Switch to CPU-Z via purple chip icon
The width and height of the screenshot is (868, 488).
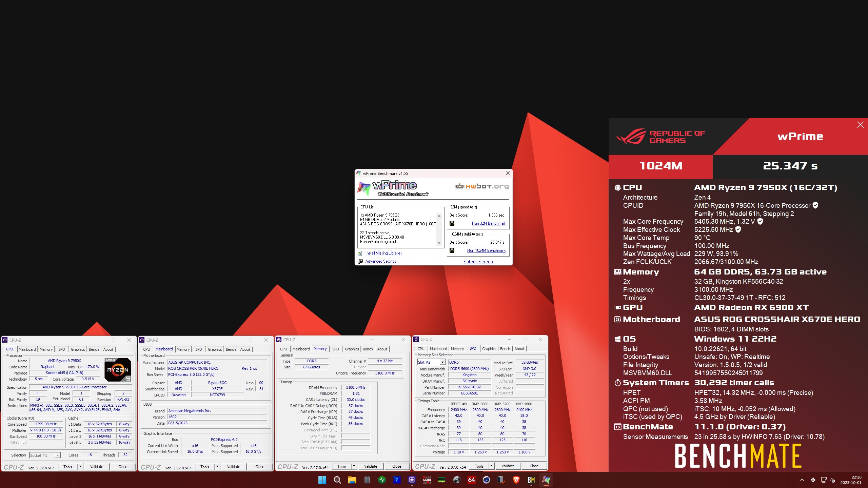pos(412,480)
